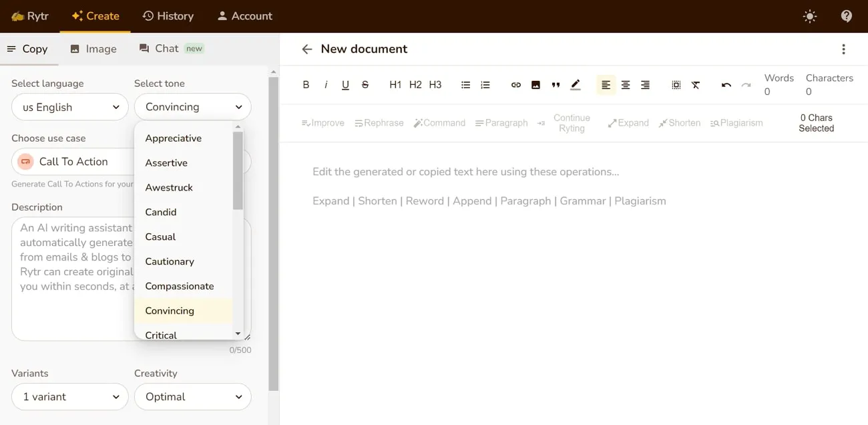Open the text highlight color tool

point(576,85)
